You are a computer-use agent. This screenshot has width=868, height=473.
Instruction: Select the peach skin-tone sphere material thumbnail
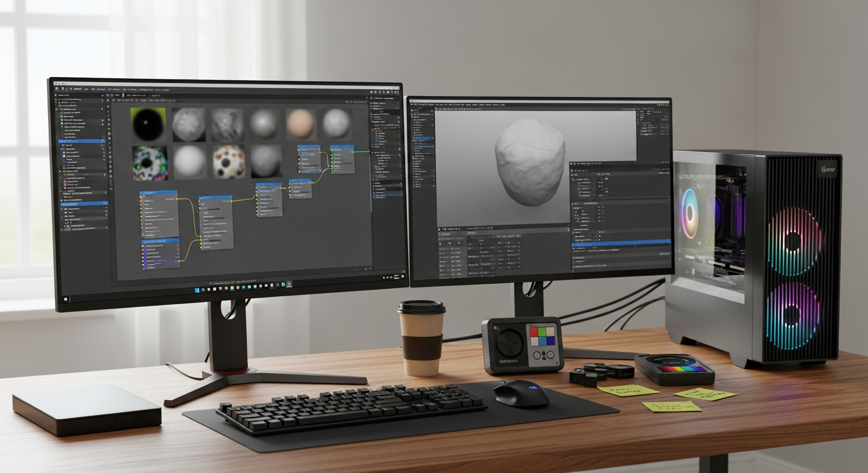tap(301, 124)
